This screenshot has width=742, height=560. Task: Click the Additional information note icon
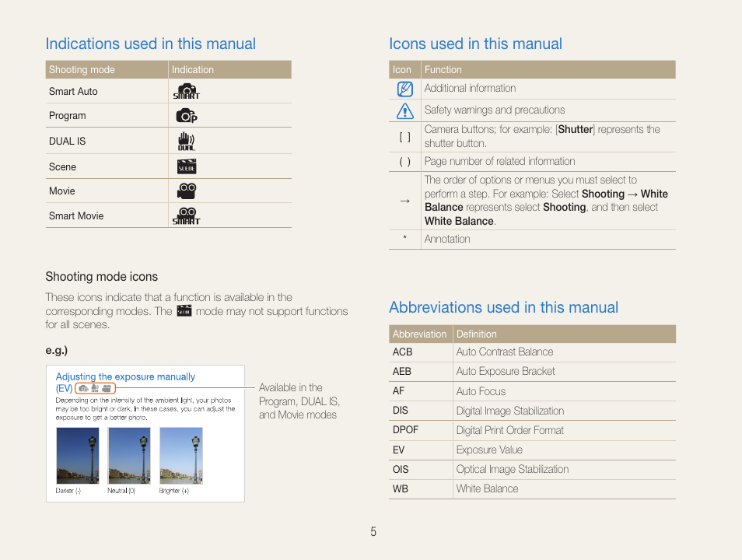(x=404, y=89)
